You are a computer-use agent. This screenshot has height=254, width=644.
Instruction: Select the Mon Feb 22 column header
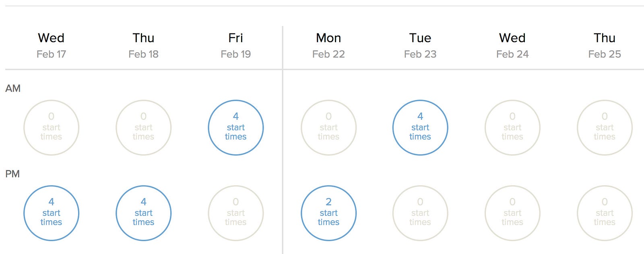(x=328, y=45)
